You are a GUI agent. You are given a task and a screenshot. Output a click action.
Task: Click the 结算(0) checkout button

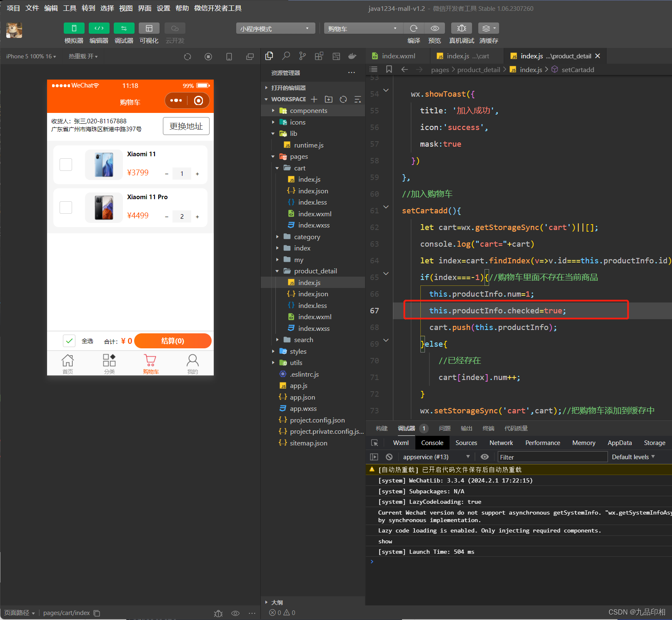coord(173,341)
